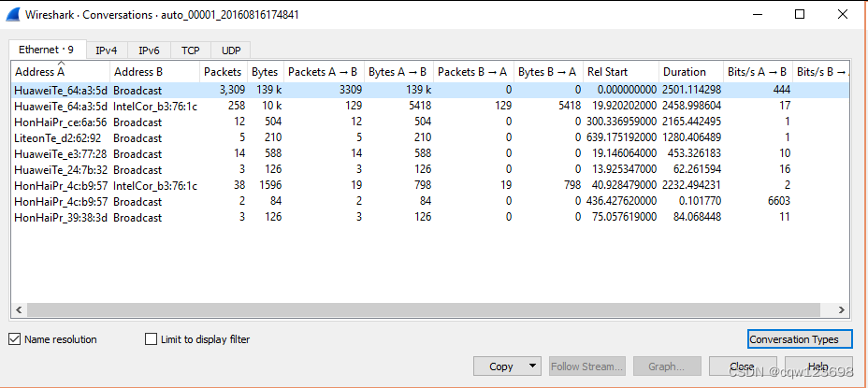Maximize the Conversations window
The image size is (868, 388).
tap(800, 14)
